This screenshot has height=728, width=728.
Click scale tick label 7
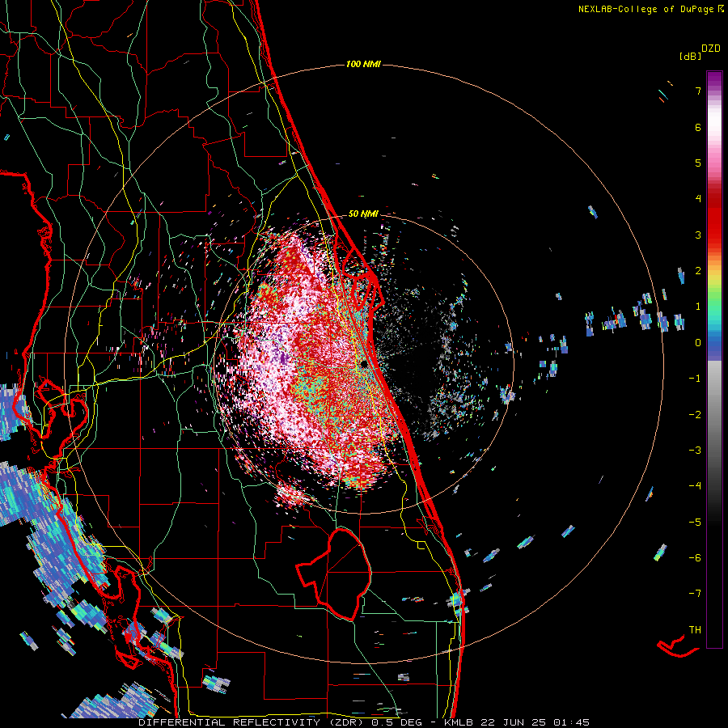tap(698, 91)
